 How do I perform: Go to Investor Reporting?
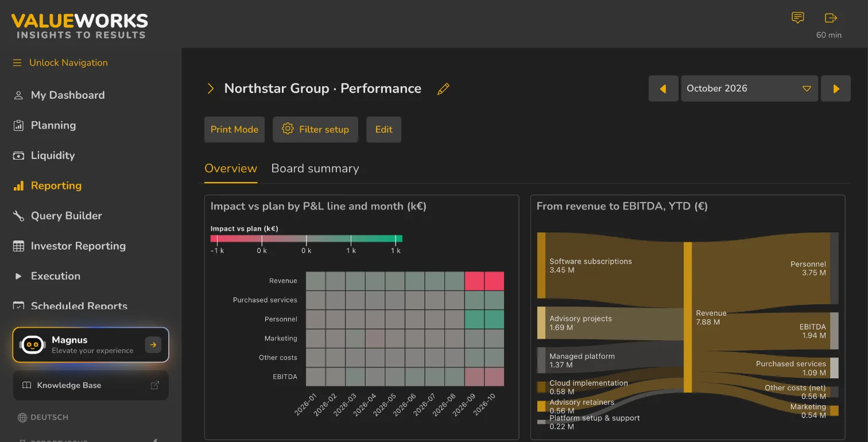pyautogui.click(x=78, y=246)
